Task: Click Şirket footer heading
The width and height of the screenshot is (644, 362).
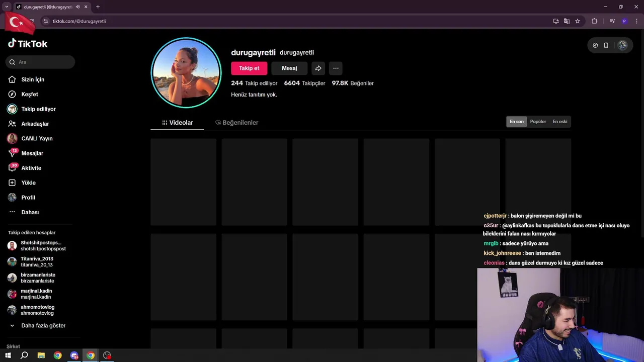Action: [13, 346]
